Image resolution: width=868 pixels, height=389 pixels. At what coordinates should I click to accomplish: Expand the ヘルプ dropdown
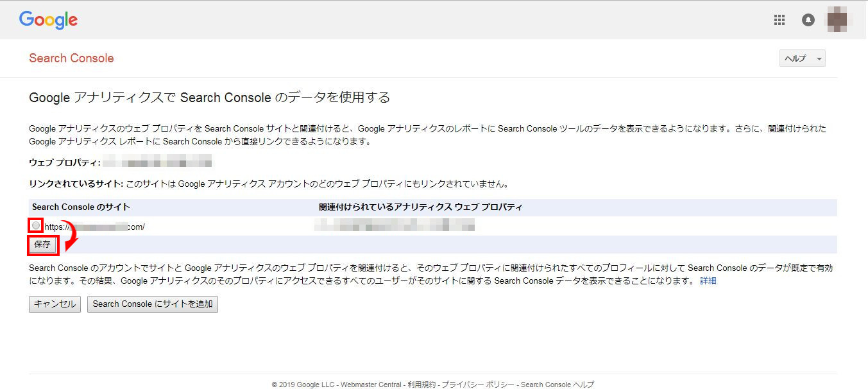point(802,58)
